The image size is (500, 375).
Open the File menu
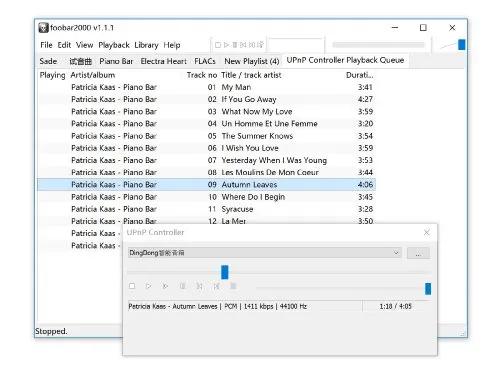click(46, 45)
